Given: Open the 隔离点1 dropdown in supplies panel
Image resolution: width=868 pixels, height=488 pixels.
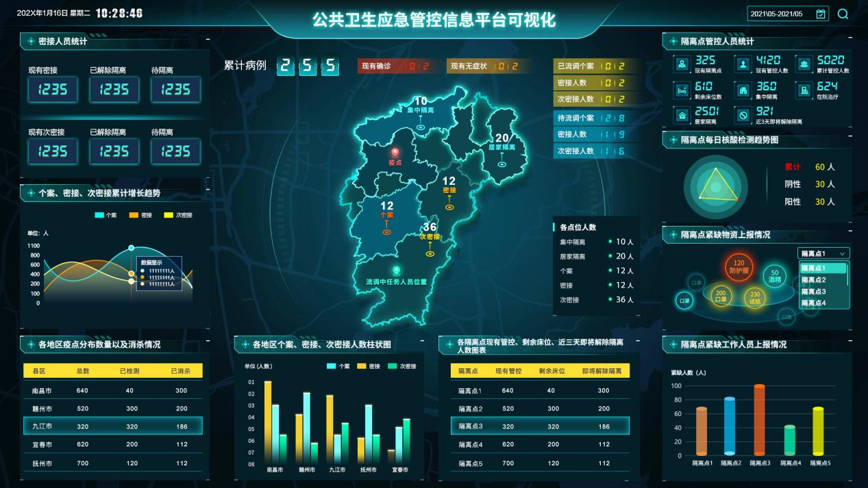Looking at the screenshot, I should 823,253.
